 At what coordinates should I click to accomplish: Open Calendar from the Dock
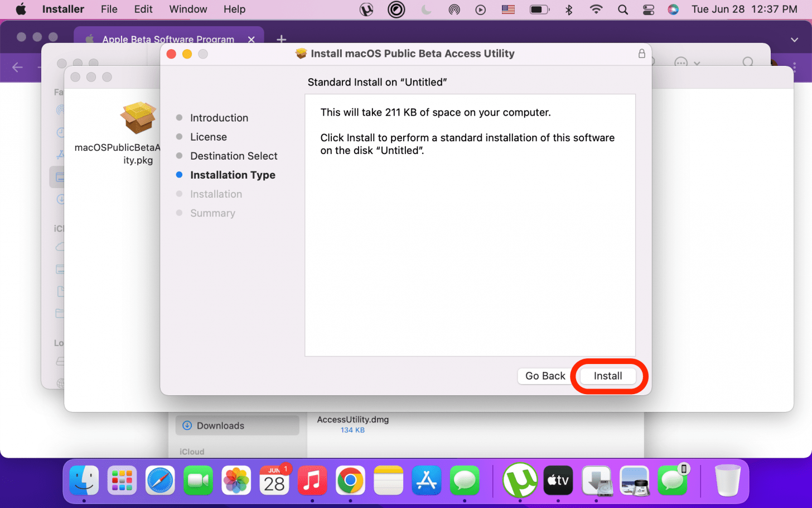274,481
